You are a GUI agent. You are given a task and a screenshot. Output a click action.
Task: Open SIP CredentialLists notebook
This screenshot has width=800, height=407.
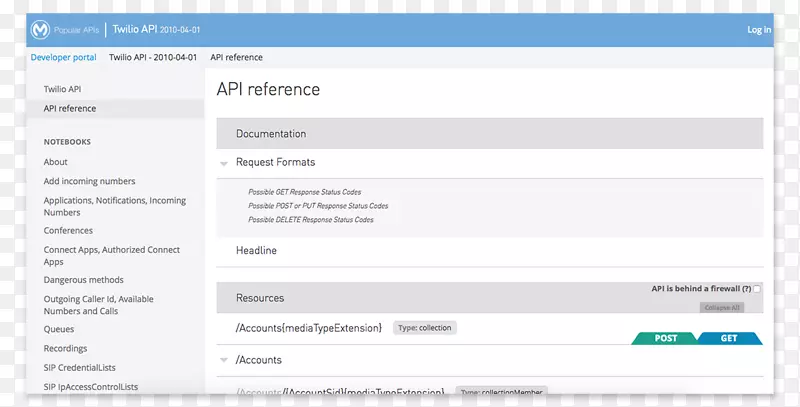click(x=80, y=368)
